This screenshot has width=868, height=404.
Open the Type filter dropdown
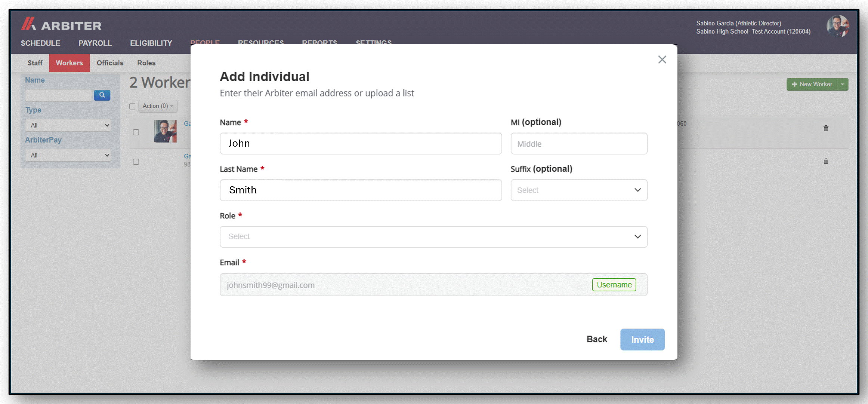[x=68, y=125]
